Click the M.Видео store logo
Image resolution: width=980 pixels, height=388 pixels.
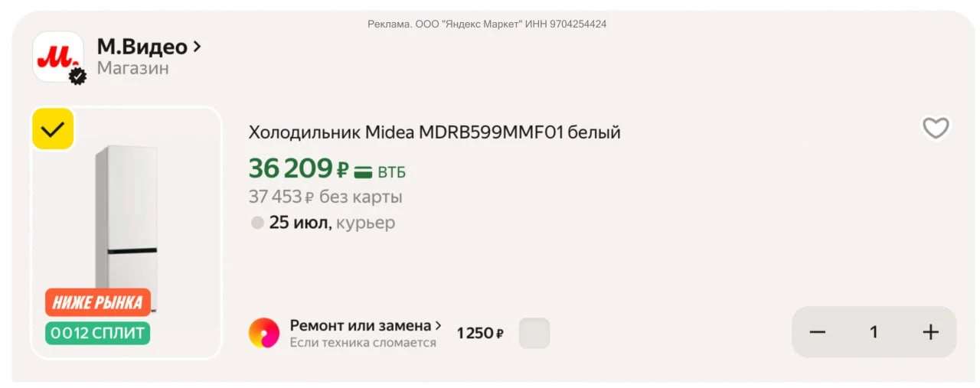[x=57, y=57]
